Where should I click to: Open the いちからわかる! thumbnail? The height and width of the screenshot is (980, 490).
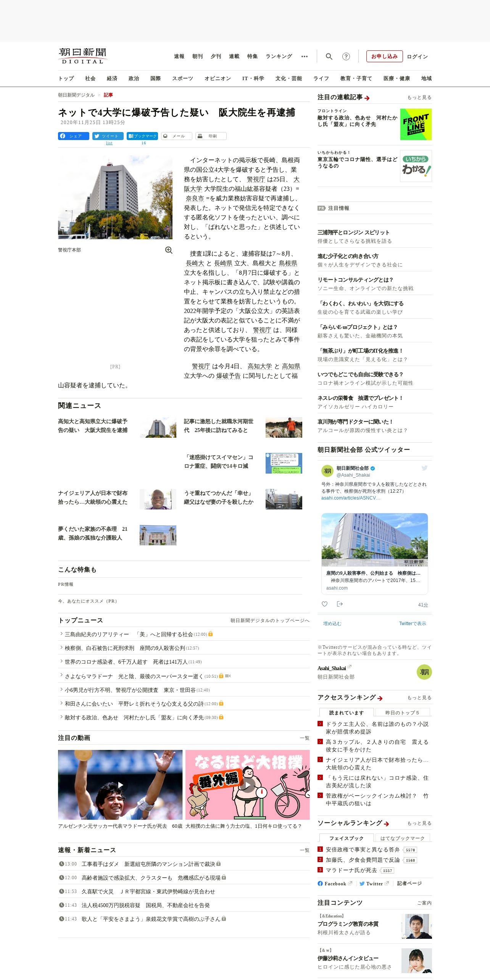click(416, 166)
